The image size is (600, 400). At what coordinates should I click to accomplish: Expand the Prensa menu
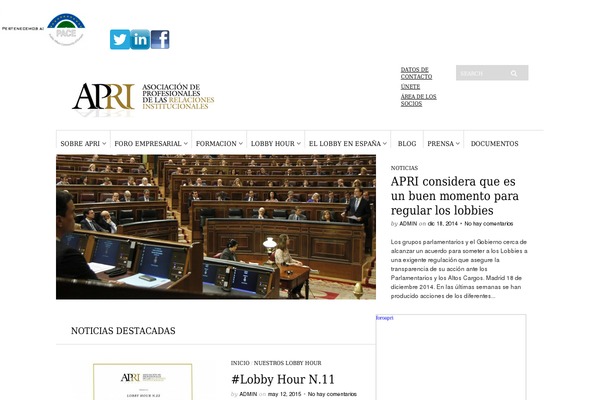[x=443, y=144]
